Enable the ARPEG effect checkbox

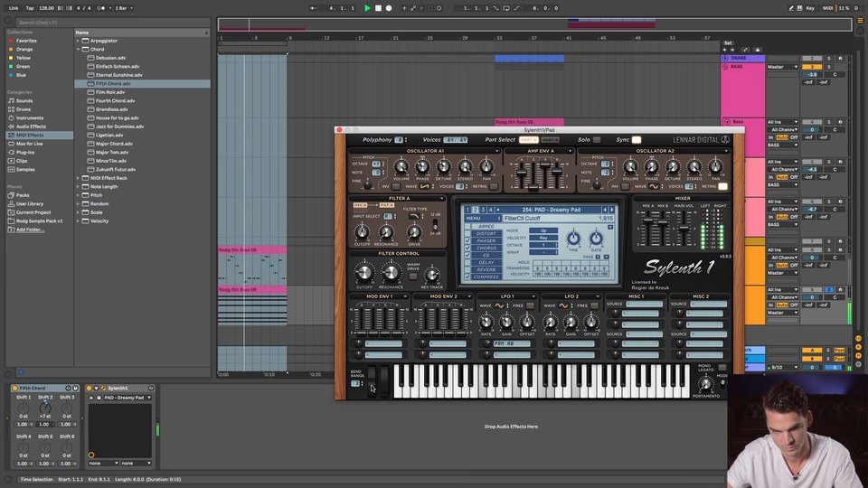467,226
